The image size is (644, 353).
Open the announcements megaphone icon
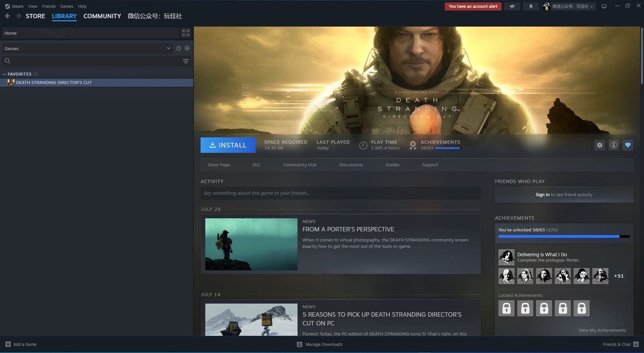[x=512, y=7]
